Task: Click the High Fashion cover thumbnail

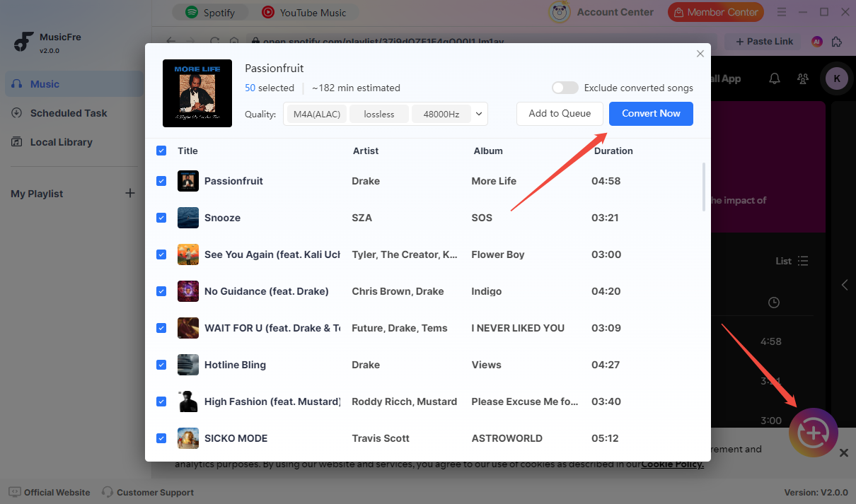Action: click(x=188, y=402)
